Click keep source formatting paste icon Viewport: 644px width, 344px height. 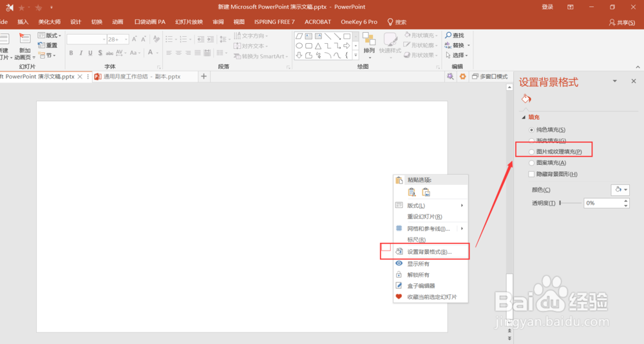[x=412, y=193]
